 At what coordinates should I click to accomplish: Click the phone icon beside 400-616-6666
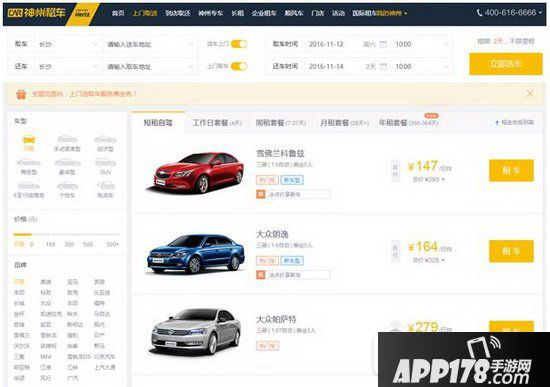click(x=479, y=13)
